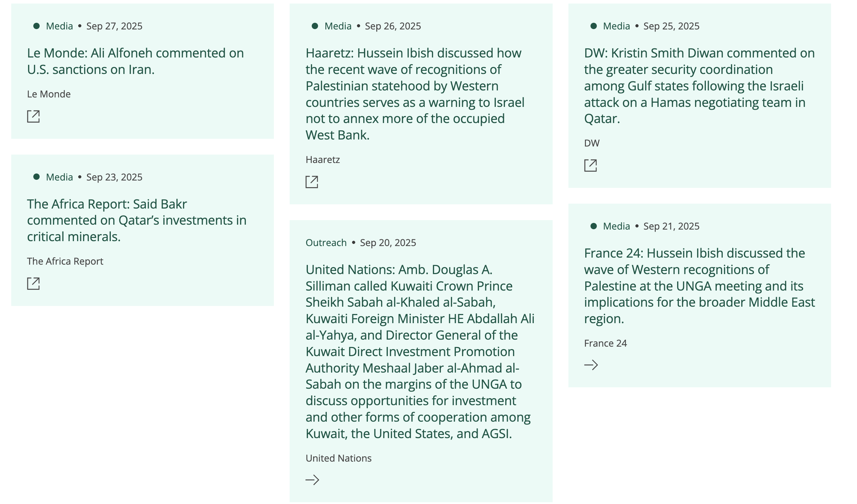Click Media tag on Sep 26 card
857x504 pixels.
coord(338,26)
